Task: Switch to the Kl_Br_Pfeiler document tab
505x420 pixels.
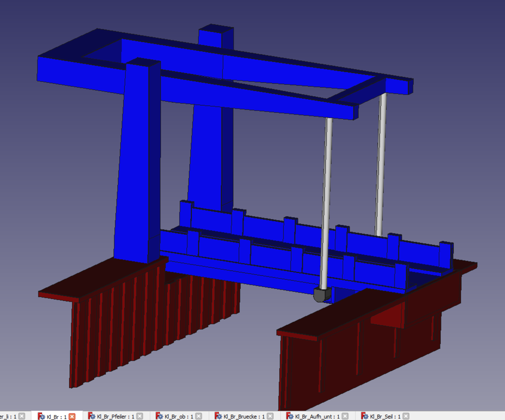Action: pyautogui.click(x=115, y=416)
